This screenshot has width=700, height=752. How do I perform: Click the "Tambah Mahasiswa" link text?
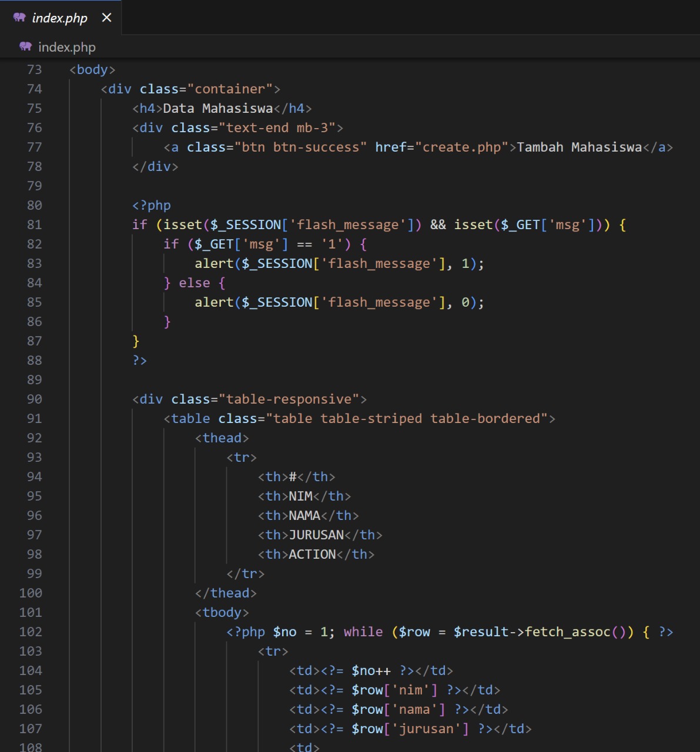click(579, 147)
